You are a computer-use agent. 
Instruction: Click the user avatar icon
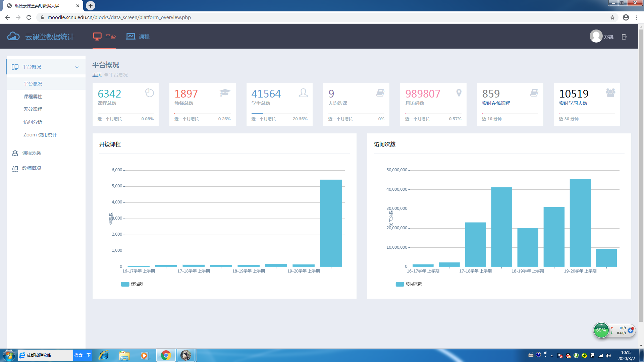coord(596,36)
